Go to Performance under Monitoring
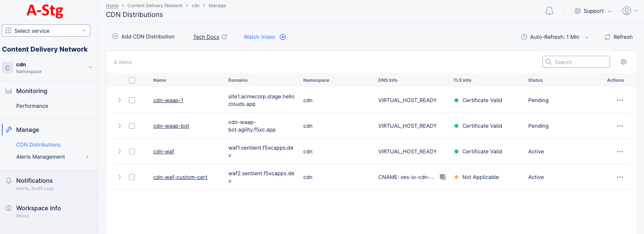644x234 pixels. click(x=32, y=106)
